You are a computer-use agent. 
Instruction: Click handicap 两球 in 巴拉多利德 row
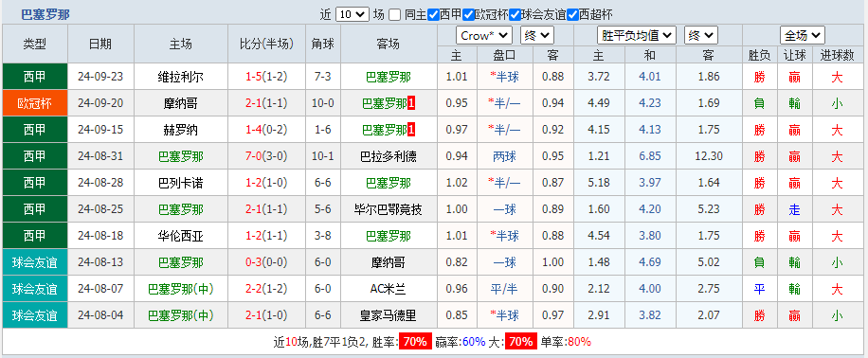click(x=504, y=156)
